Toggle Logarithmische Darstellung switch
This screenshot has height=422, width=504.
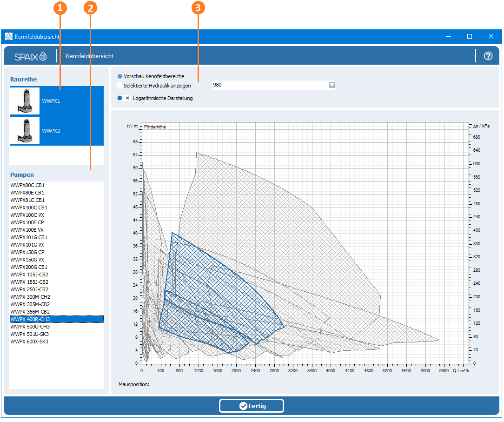coord(123,98)
